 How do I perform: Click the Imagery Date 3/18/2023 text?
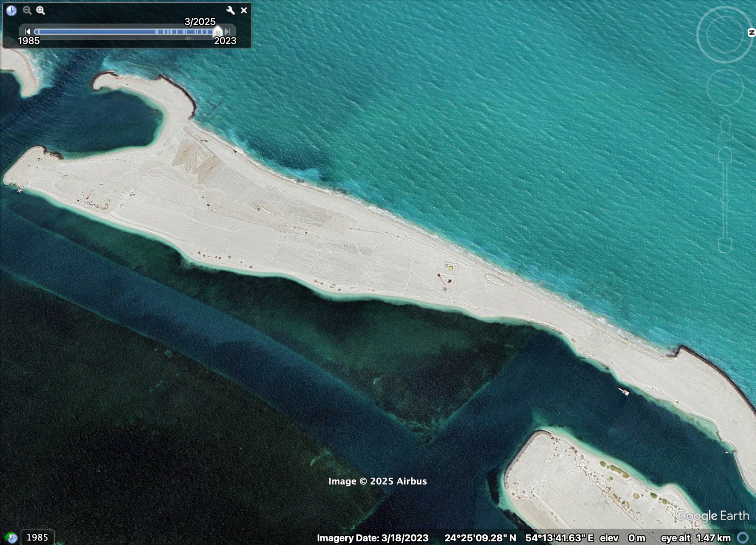[372, 538]
